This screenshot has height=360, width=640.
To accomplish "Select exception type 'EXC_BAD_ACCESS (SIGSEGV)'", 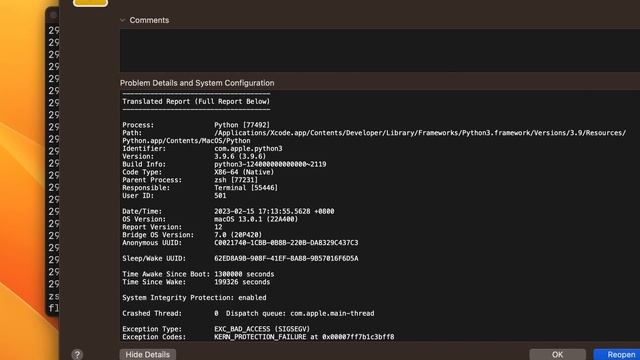I will pyautogui.click(x=262, y=329).
